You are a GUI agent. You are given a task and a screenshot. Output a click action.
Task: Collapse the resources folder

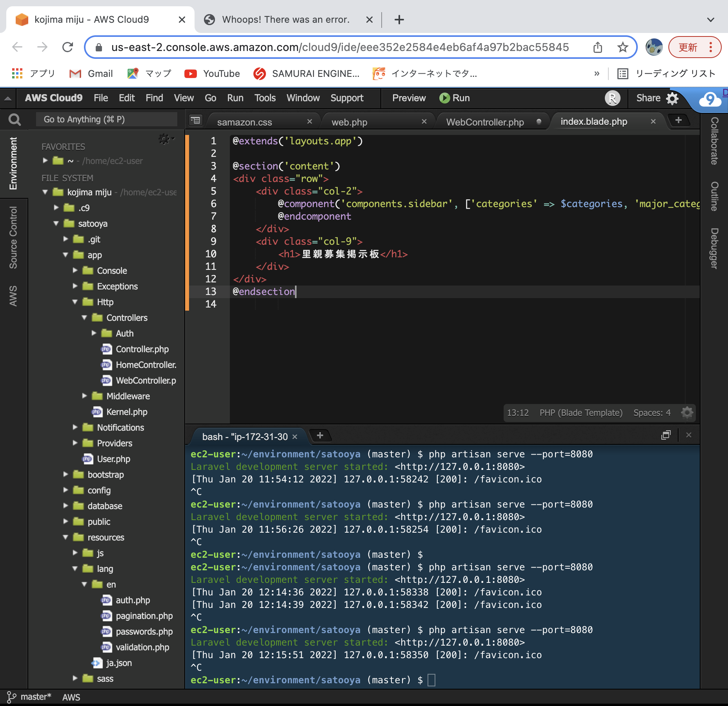point(66,537)
